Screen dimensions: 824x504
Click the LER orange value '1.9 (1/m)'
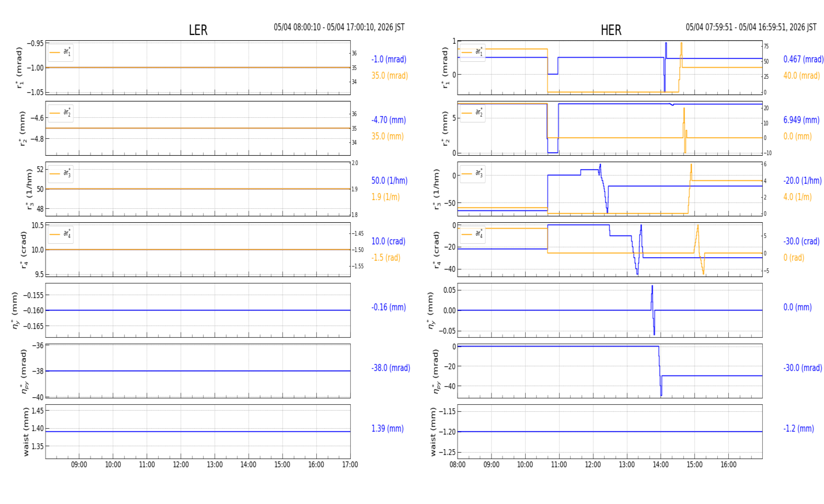point(386,197)
